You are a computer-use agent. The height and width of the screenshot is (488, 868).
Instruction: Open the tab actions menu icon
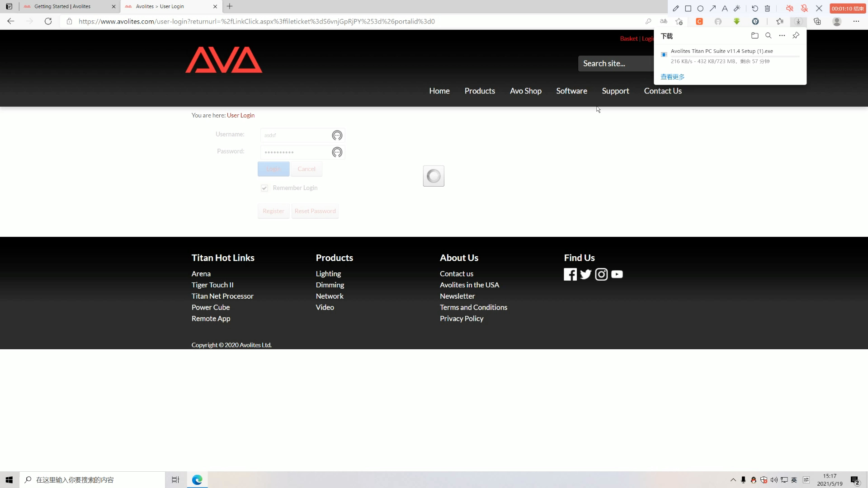9,6
